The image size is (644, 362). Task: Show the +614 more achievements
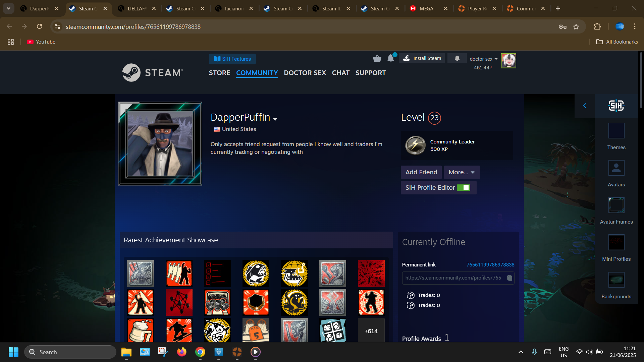[371, 331]
